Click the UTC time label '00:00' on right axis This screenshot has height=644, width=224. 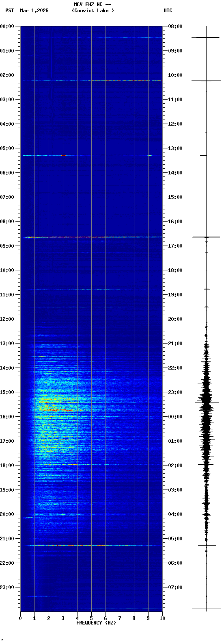175,417
